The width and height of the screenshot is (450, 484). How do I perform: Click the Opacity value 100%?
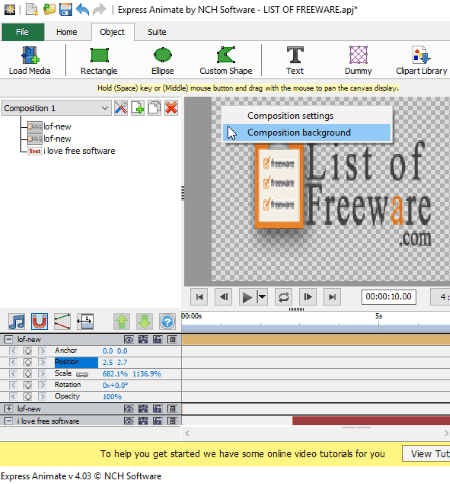[x=112, y=397]
